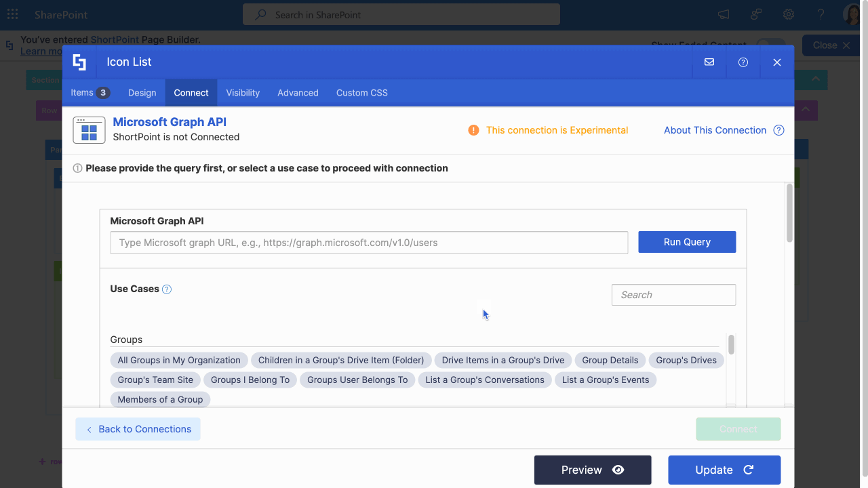The width and height of the screenshot is (868, 488).
Task: Select All Groups in My Organization use case
Action: 179,360
